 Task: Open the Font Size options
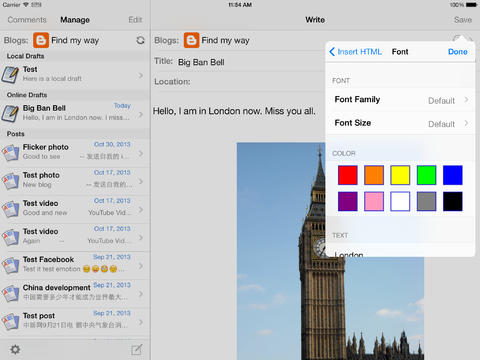(x=400, y=123)
